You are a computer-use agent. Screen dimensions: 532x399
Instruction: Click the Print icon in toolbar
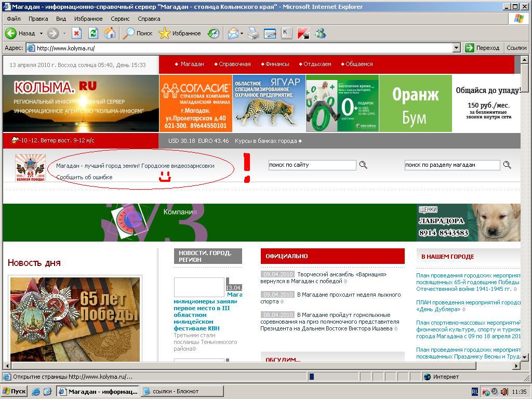click(x=253, y=33)
